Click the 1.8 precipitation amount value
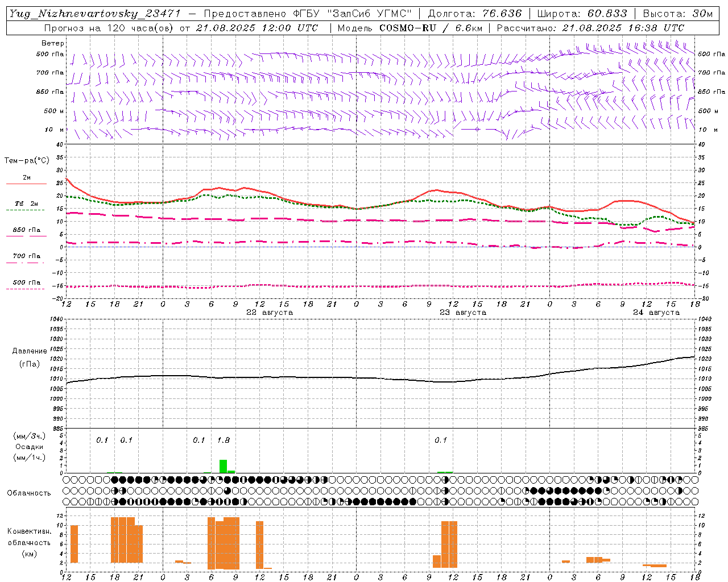This screenshot has width=728, height=582. [224, 440]
